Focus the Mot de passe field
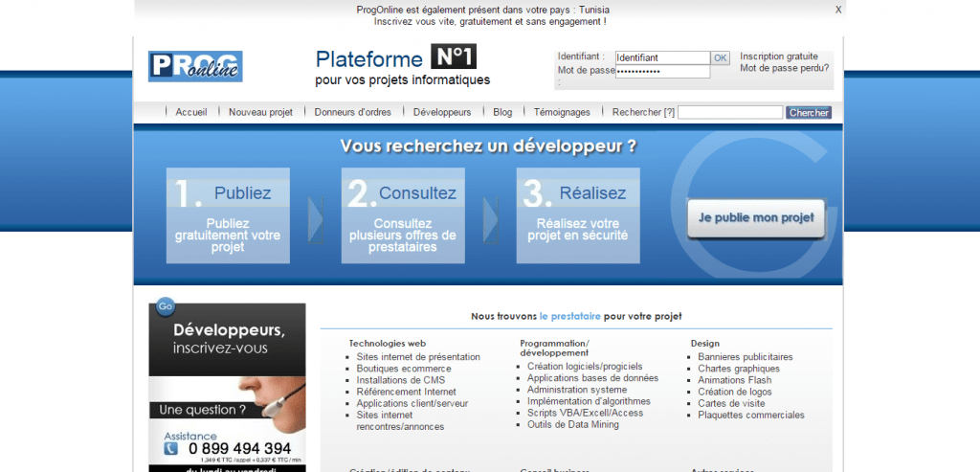Image resolution: width=980 pixels, height=472 pixels. 662,71
